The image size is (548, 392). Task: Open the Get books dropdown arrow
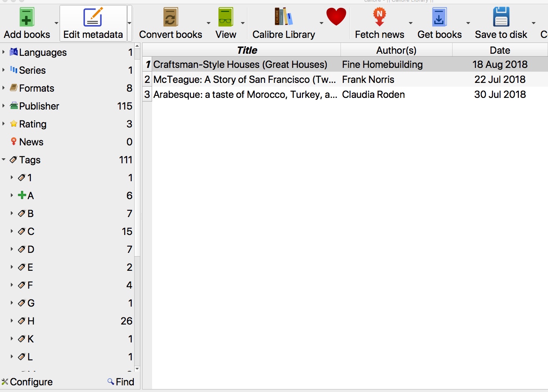coord(468,23)
